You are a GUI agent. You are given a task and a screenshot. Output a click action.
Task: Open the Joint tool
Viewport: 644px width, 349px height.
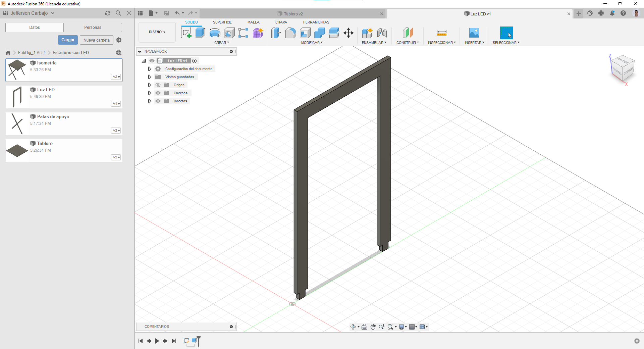point(382,33)
